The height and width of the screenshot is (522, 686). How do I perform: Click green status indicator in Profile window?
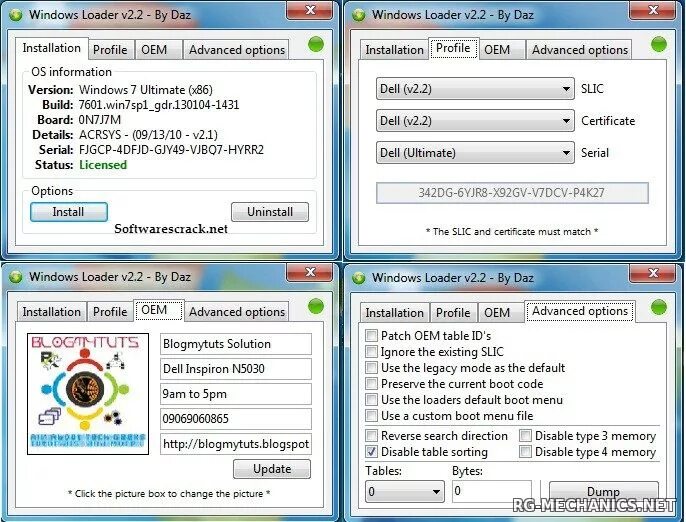click(659, 44)
